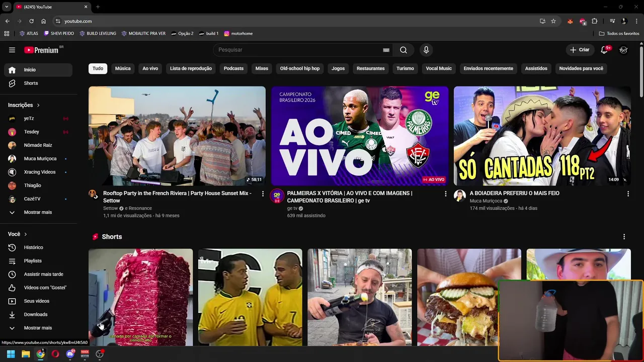The image size is (644, 362).
Task: Click the Criar button
Action: [x=579, y=50]
